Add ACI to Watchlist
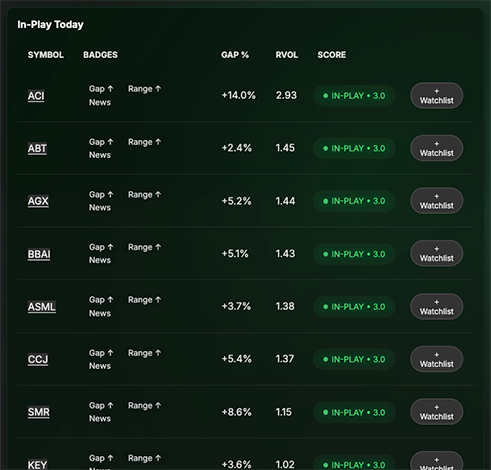This screenshot has height=470, width=491. 436,96
